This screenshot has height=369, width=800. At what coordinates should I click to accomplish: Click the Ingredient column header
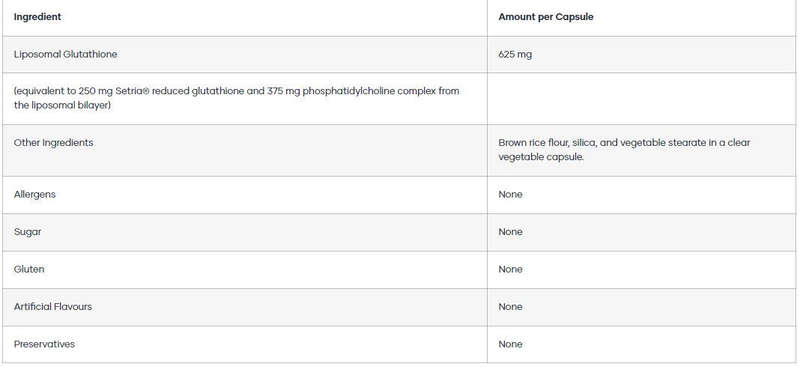point(37,17)
